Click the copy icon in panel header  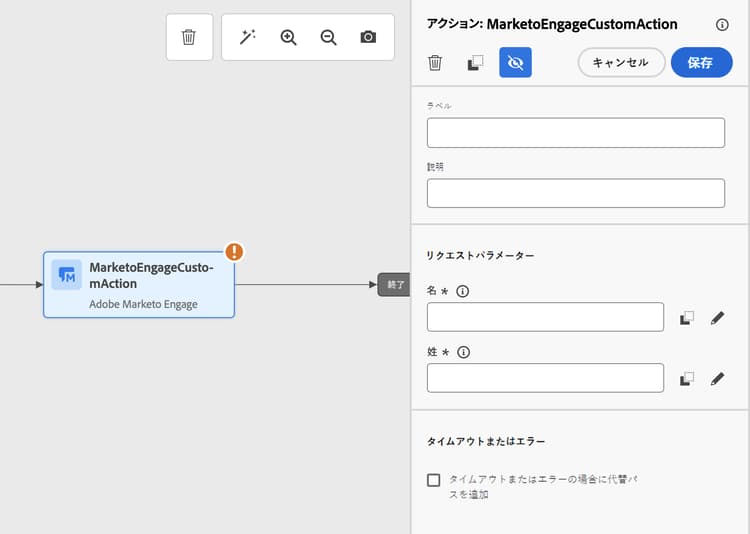[475, 63]
